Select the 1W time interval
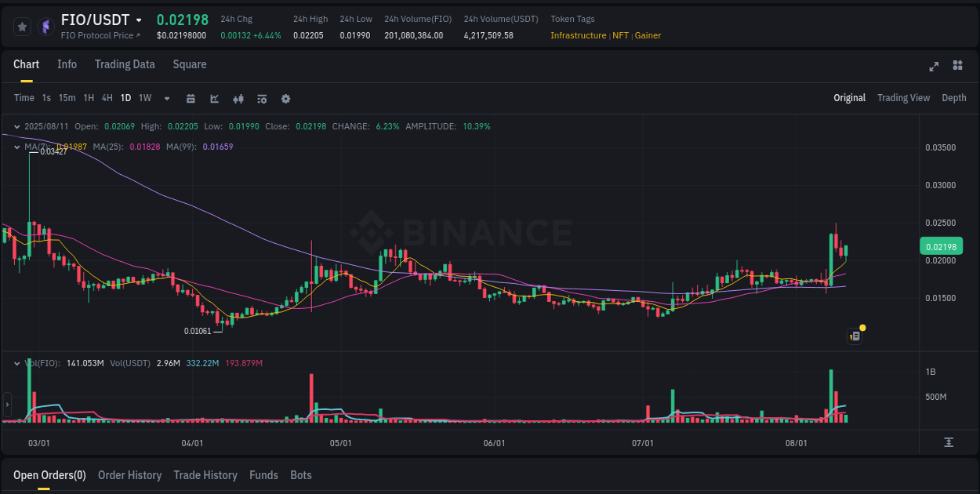 click(144, 98)
